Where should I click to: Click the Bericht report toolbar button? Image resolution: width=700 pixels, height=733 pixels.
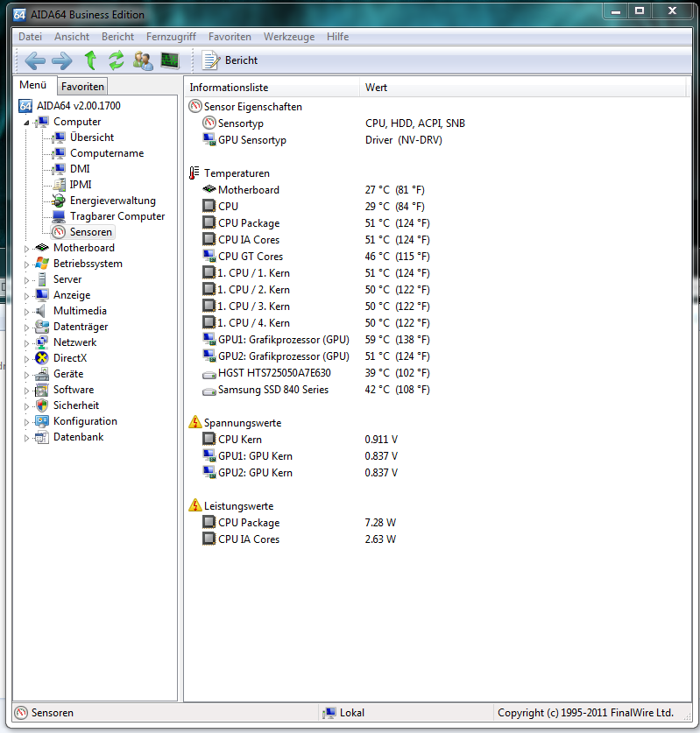(230, 60)
